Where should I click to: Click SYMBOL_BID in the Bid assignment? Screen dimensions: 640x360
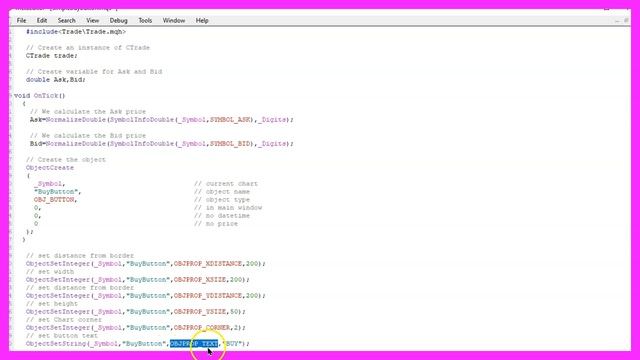[230, 144]
